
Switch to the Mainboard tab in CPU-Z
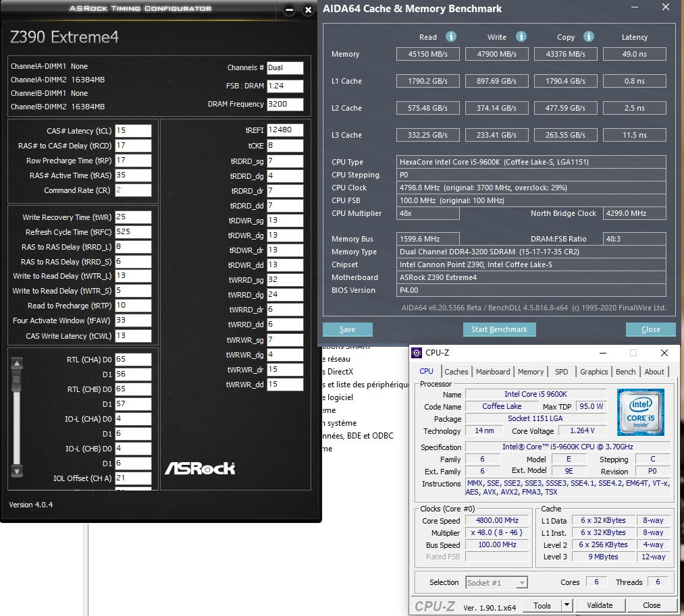493,372
